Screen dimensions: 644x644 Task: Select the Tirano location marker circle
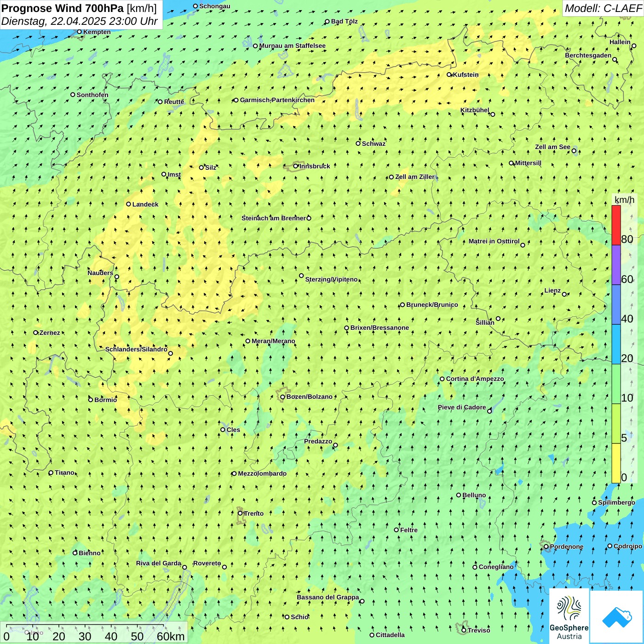click(51, 472)
